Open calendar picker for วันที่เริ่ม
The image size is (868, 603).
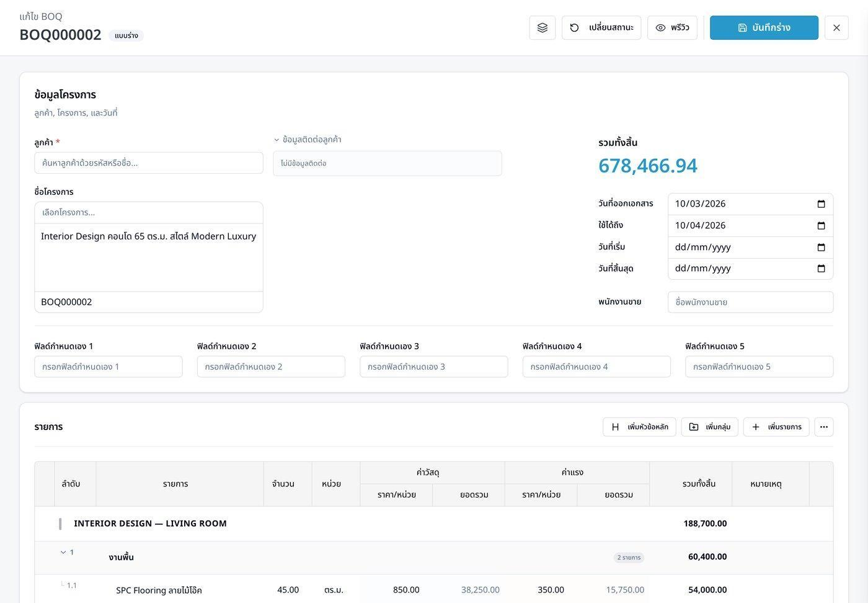821,248
